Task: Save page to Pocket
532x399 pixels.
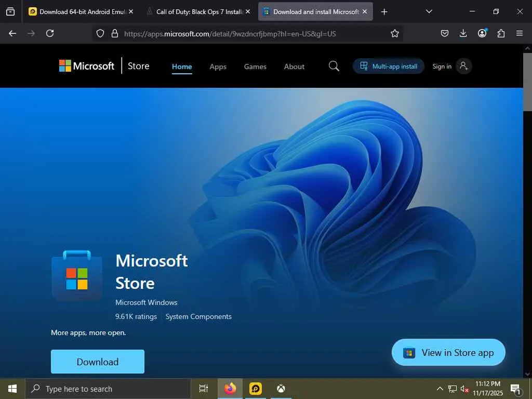Action: [x=445, y=33]
